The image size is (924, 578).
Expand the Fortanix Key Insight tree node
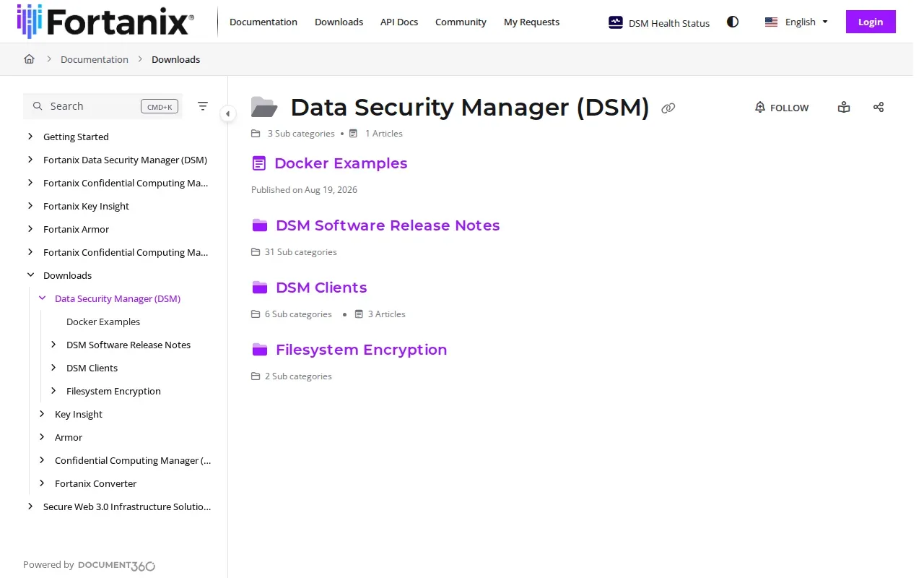(x=30, y=206)
